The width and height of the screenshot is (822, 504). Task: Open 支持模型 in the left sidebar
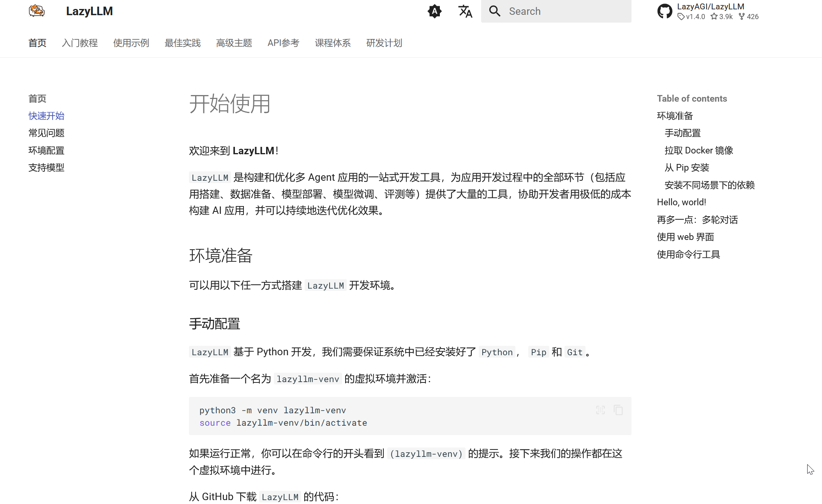click(46, 167)
